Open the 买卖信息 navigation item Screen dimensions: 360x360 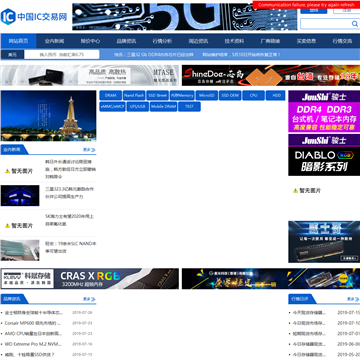tap(306, 41)
